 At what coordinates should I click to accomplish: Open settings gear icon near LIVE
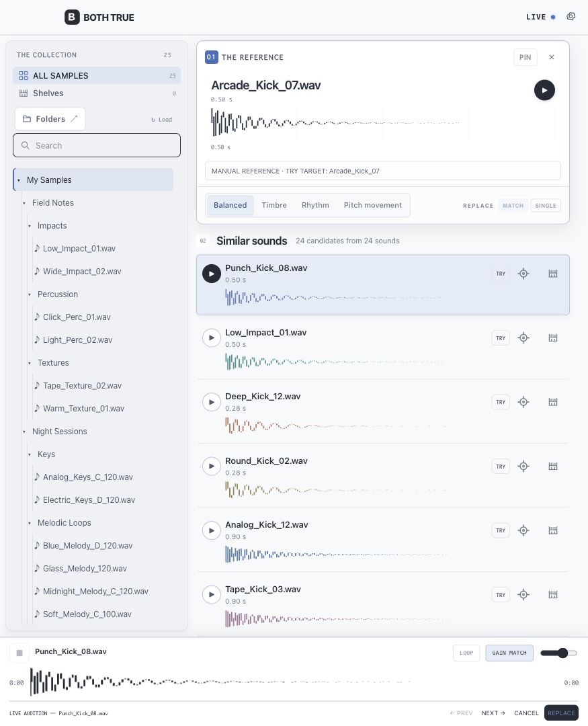click(571, 17)
